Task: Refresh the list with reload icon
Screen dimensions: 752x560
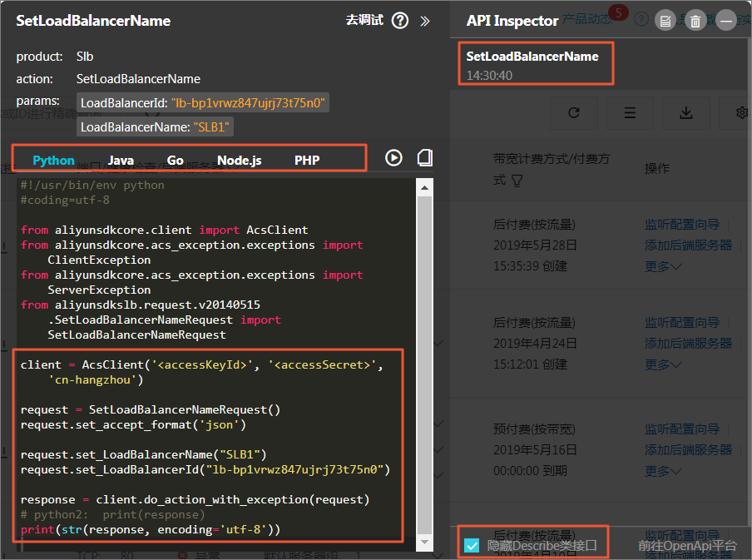Action: [574, 113]
